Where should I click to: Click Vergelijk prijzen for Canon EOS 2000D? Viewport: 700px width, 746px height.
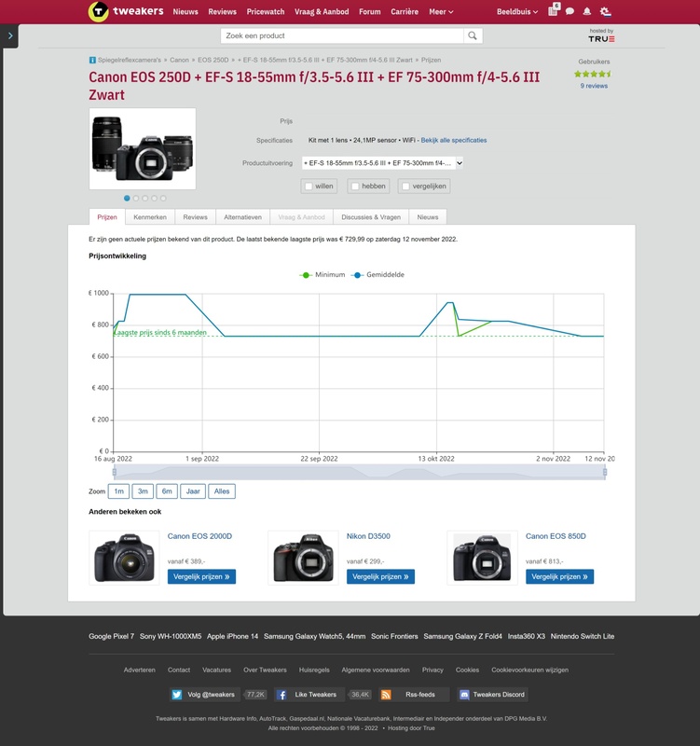pyautogui.click(x=201, y=576)
